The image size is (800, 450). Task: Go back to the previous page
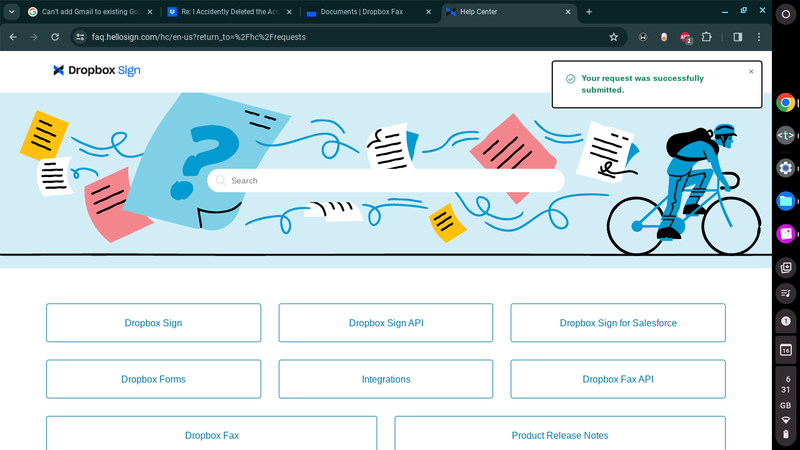tap(13, 37)
